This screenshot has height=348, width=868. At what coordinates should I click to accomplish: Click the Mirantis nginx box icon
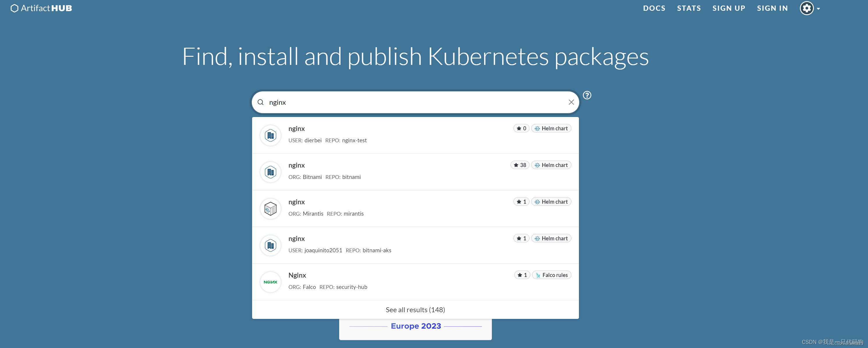click(x=270, y=209)
